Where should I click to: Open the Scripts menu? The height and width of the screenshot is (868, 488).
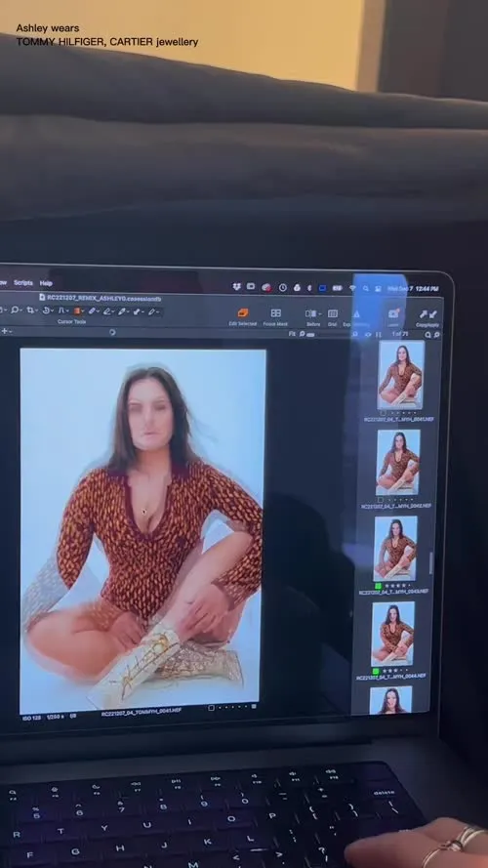click(x=23, y=282)
